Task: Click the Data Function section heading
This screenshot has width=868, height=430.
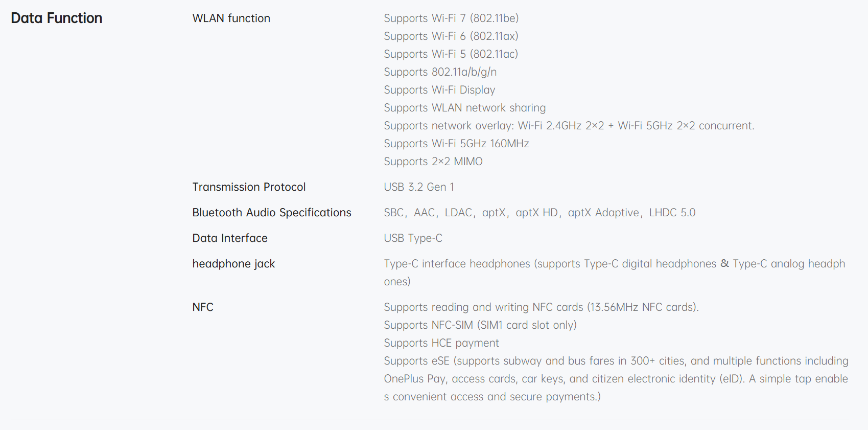Action: [57, 18]
